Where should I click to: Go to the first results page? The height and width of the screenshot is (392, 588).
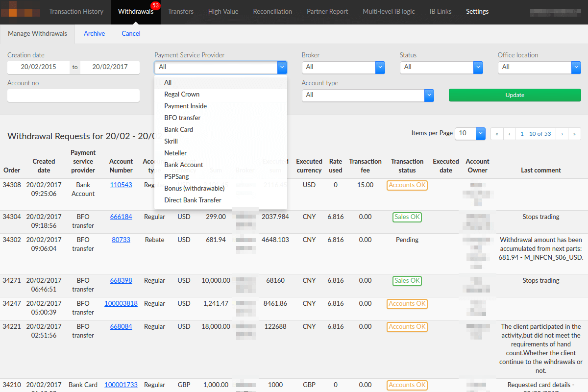click(497, 134)
